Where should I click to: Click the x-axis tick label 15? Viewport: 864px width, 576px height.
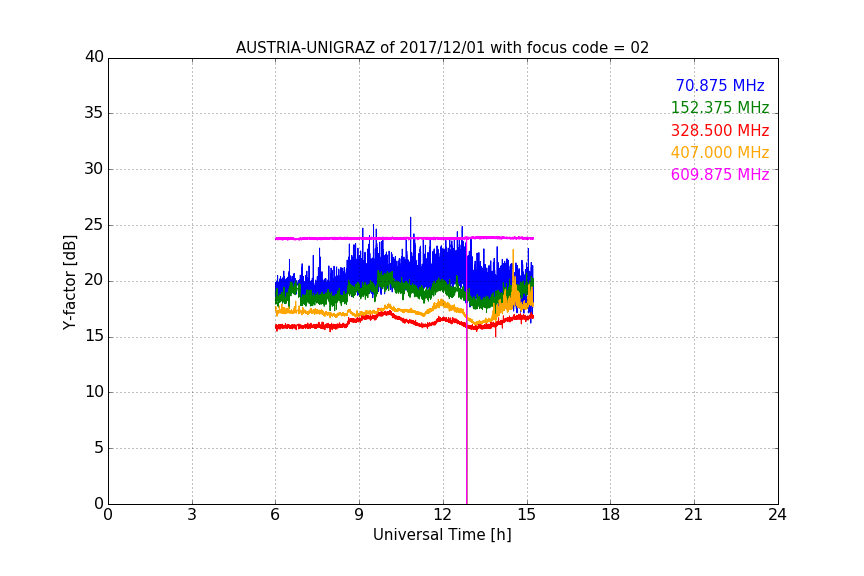[526, 515]
